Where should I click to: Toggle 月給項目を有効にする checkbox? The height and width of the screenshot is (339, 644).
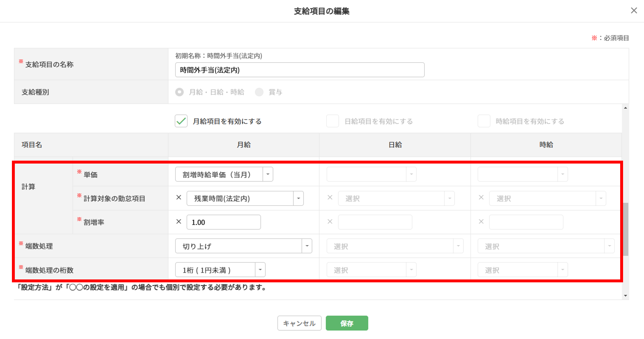click(x=181, y=121)
